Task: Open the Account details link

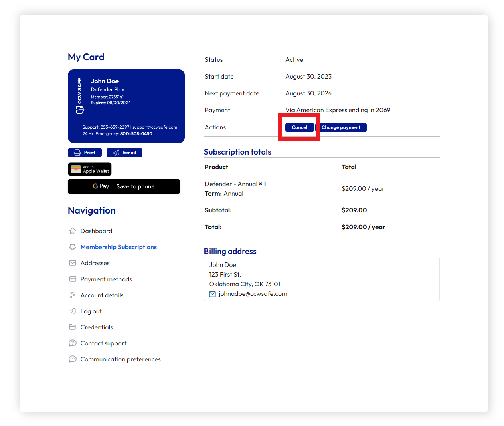Action: [x=102, y=295]
